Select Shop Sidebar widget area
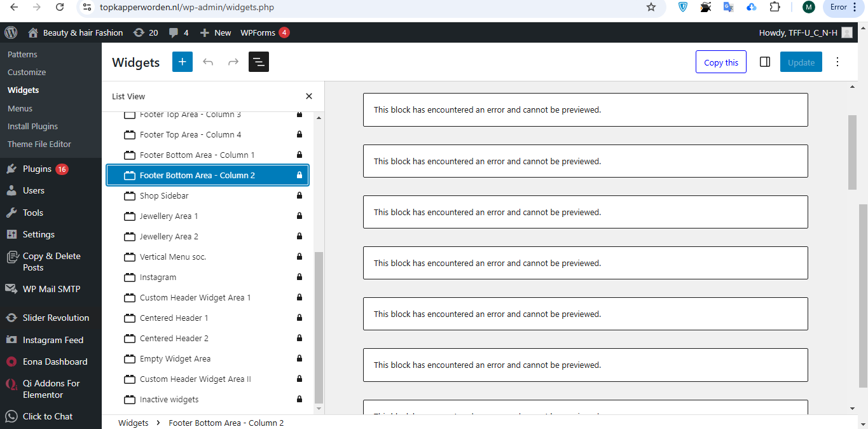 pos(208,195)
